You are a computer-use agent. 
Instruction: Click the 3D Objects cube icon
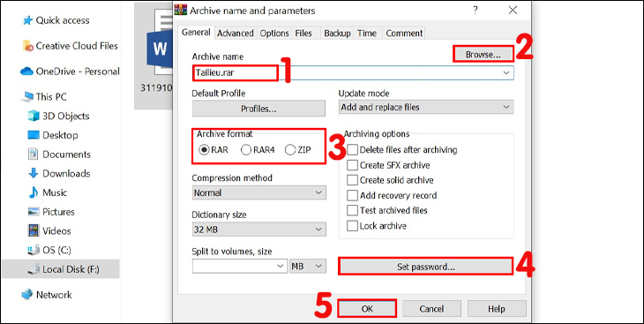click(34, 116)
